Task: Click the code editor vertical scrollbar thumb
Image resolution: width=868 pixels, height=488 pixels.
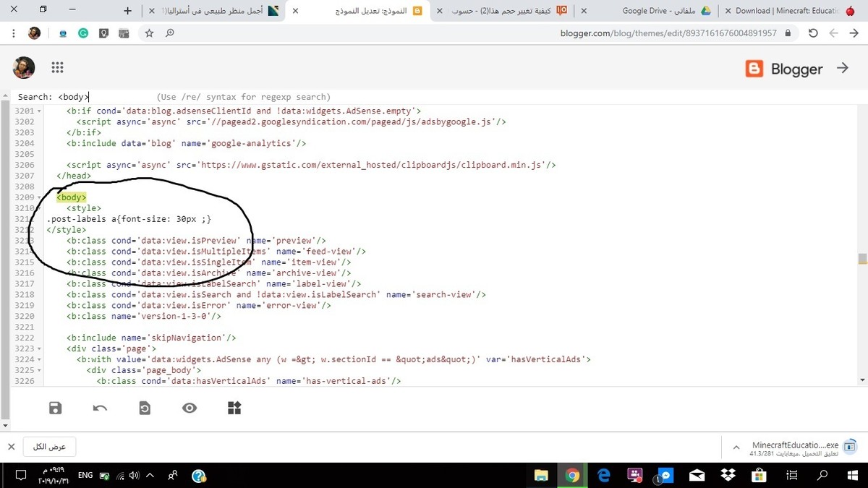Action: tap(862, 259)
